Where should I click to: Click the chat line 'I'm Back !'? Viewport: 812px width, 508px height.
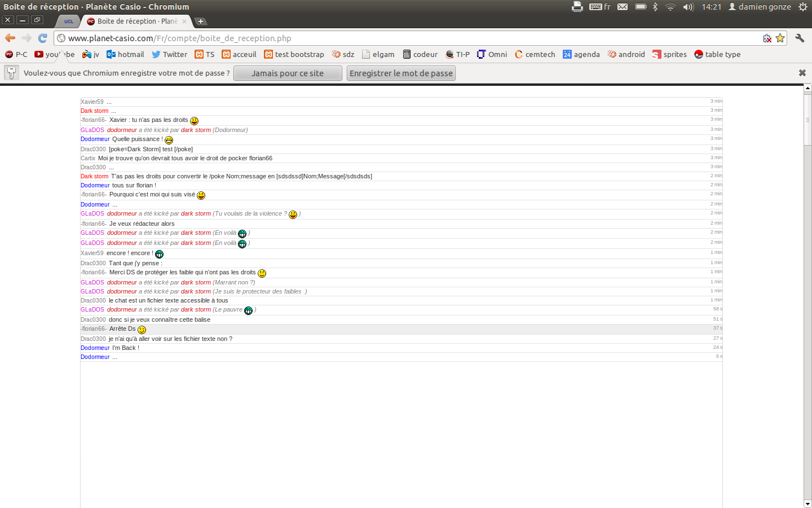tap(125, 348)
